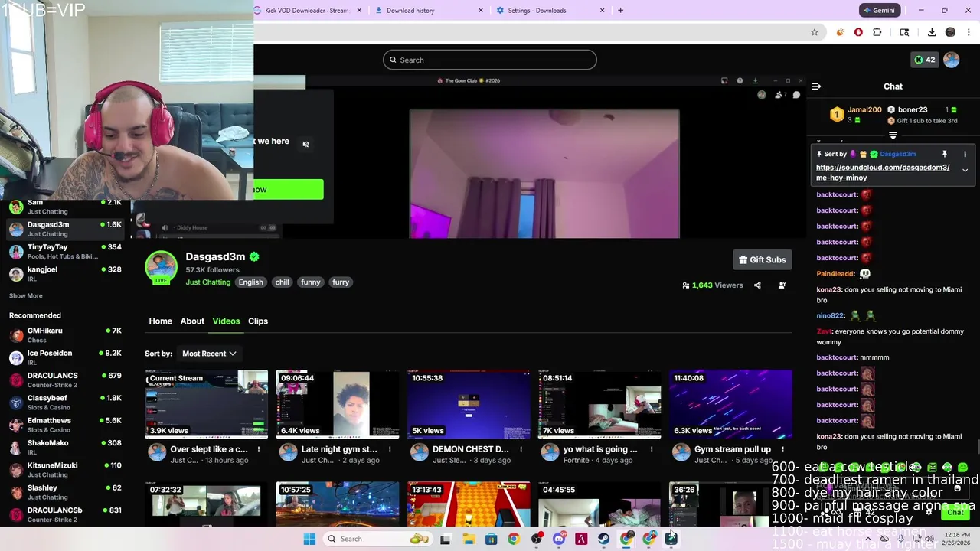Screen dimensions: 980x551
Task: Open Chrome downloads from the toolbar icon
Action: pos(932,32)
